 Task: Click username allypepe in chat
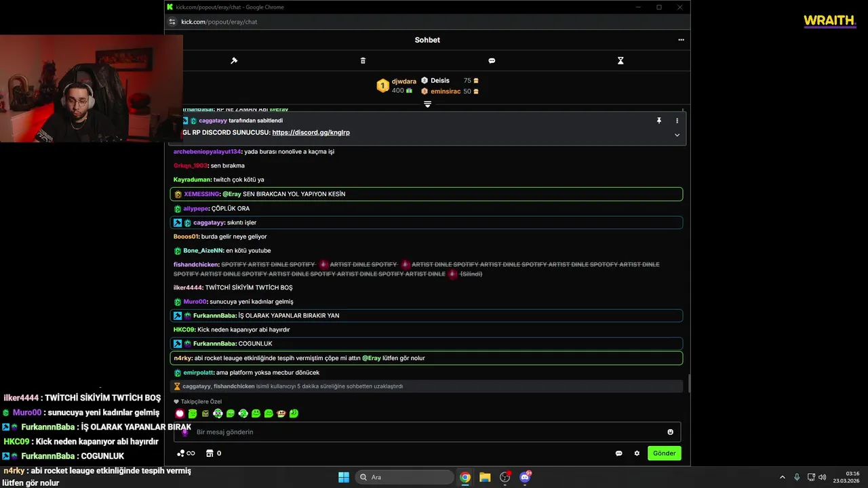click(195, 209)
